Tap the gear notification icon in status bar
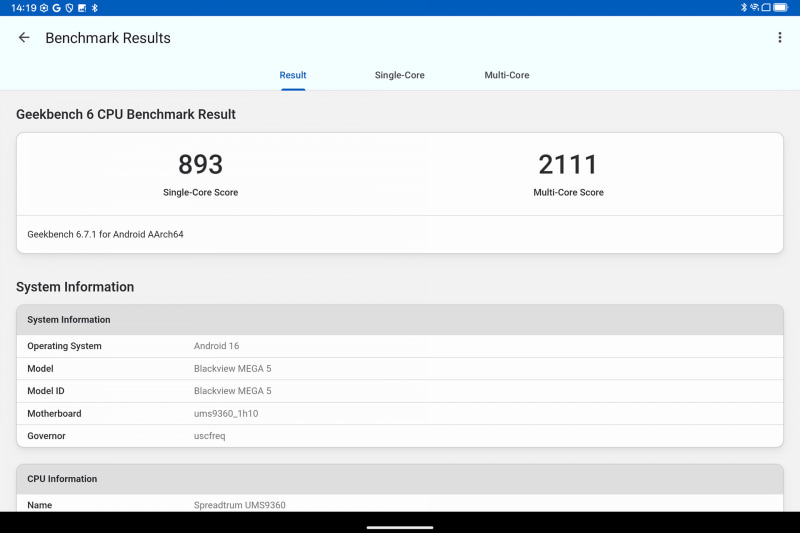 (44, 8)
